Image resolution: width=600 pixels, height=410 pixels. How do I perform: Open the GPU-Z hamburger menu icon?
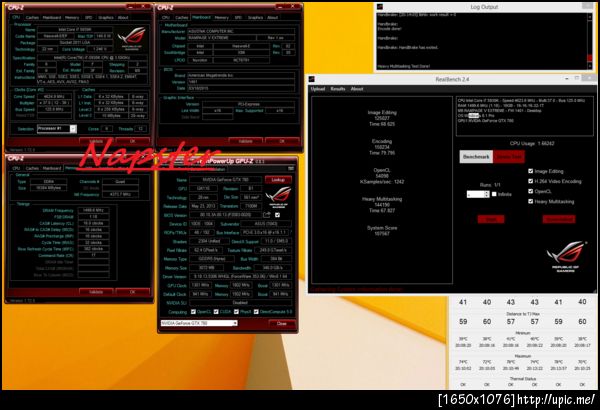point(291,169)
